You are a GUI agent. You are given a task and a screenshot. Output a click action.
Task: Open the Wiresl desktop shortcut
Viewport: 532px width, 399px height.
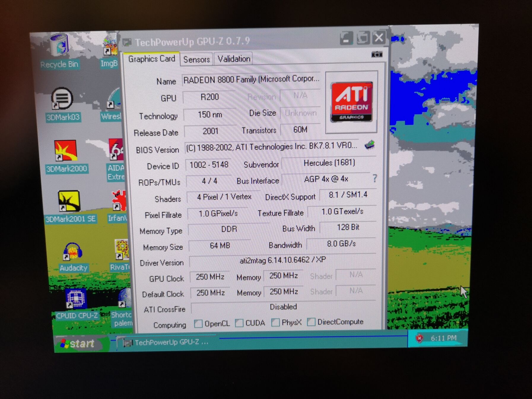click(x=112, y=105)
